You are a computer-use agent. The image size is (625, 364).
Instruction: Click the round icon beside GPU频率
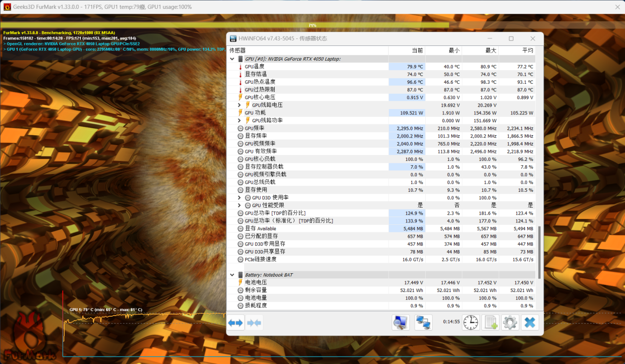pos(241,128)
